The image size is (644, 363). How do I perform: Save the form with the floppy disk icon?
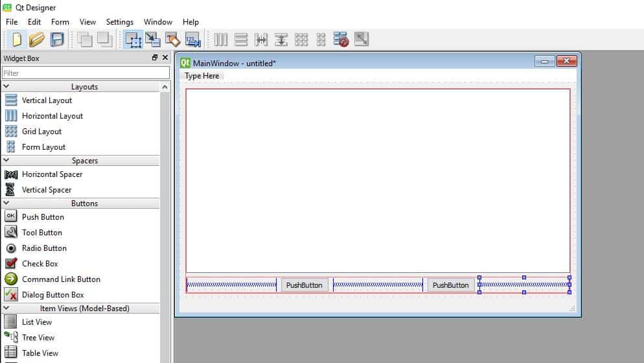pyautogui.click(x=57, y=40)
